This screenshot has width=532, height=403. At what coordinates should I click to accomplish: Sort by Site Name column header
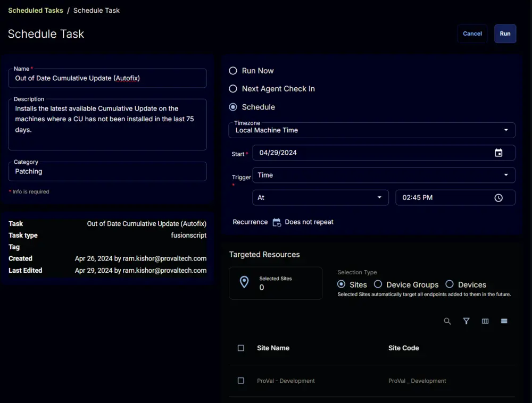273,348
